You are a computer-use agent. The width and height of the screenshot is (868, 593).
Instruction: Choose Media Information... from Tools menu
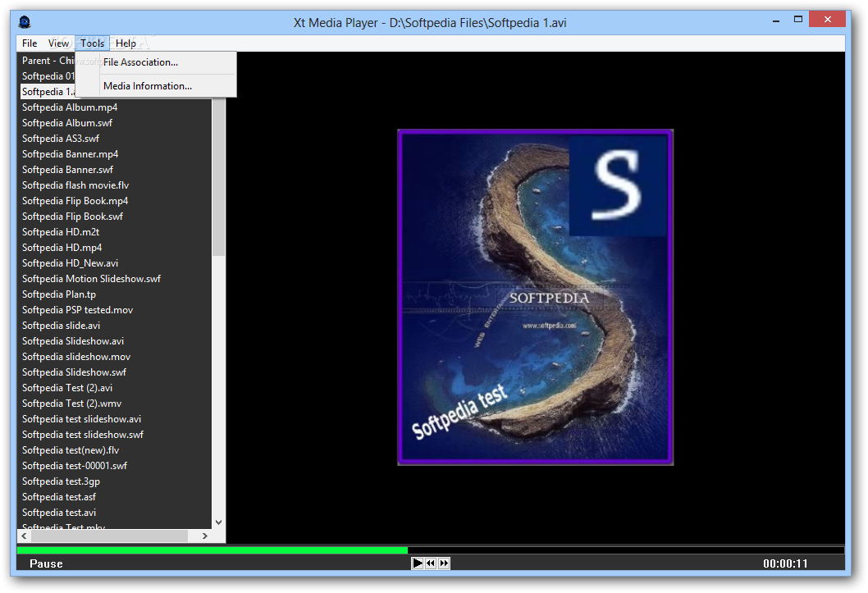coord(156,86)
